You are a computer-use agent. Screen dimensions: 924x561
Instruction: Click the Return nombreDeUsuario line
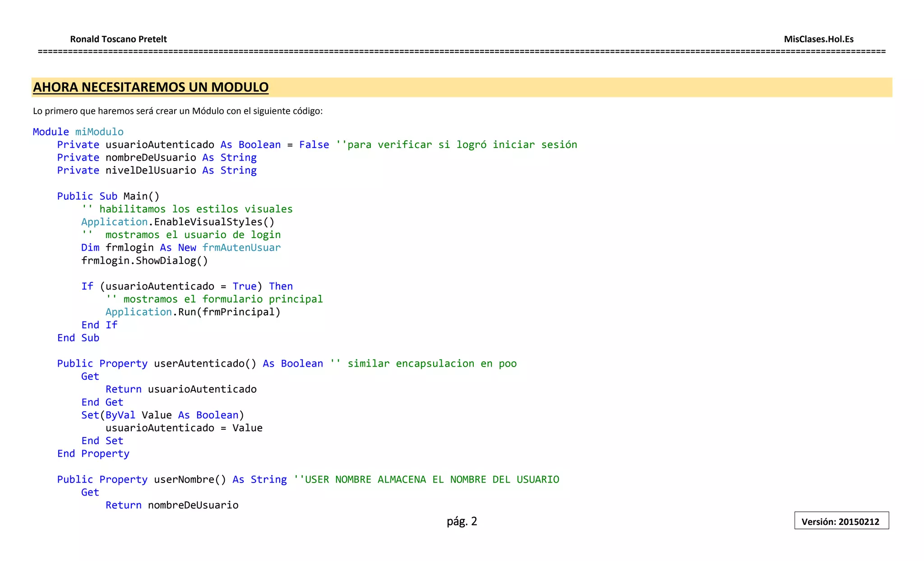(172, 505)
